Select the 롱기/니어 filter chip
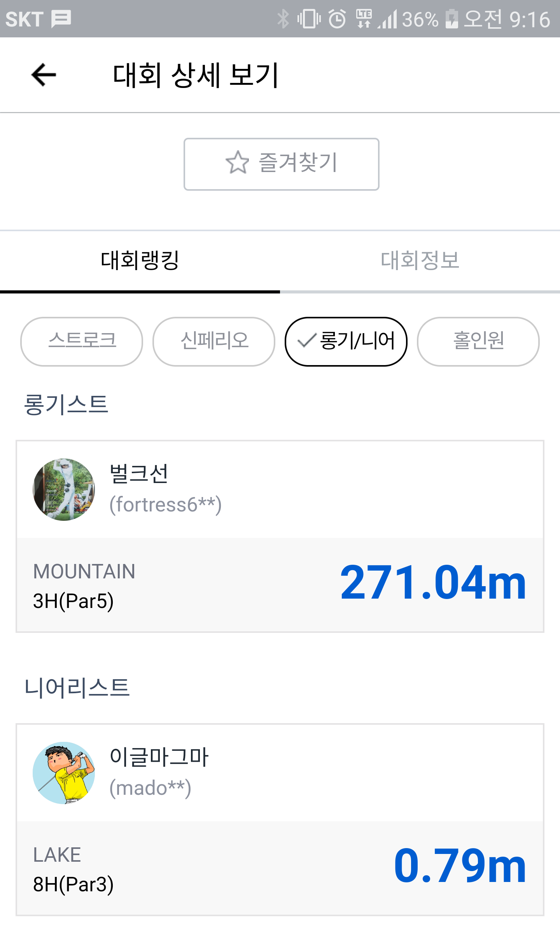The image size is (560, 931). point(346,341)
